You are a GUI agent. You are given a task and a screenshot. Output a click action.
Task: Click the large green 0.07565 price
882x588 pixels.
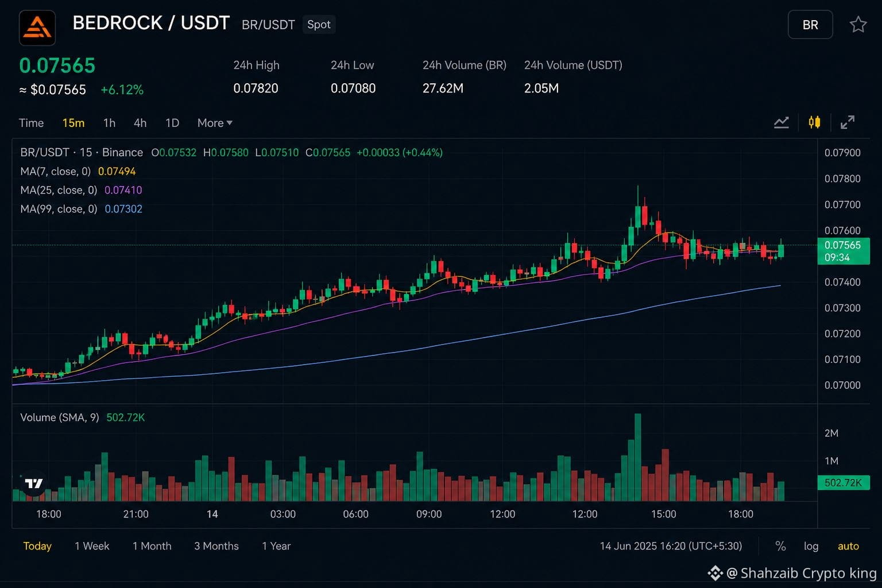[57, 65]
